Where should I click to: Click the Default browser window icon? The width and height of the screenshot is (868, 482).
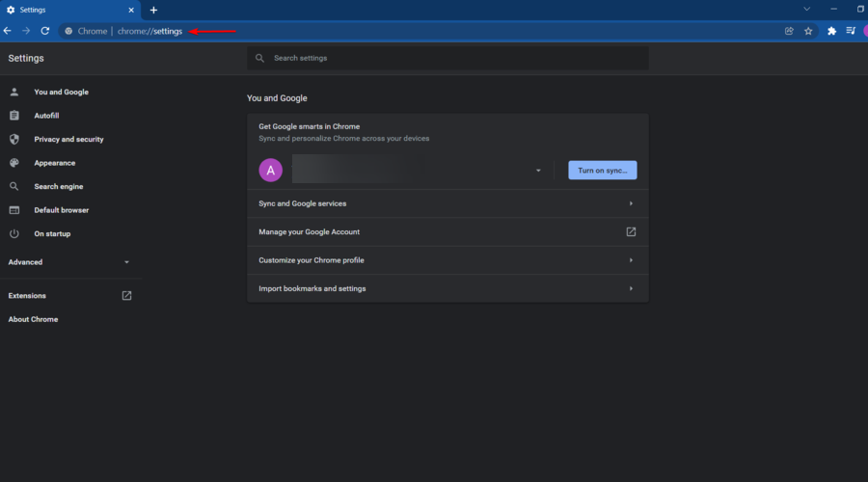coord(14,210)
